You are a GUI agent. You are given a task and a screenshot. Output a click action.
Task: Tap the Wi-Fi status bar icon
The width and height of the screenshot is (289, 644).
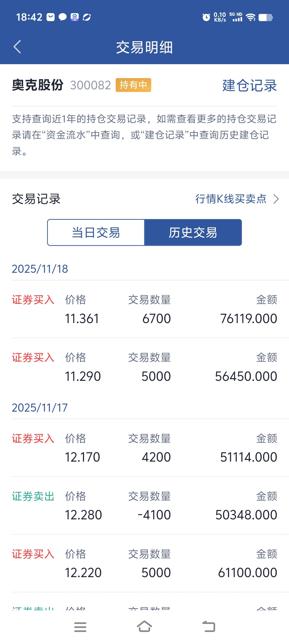coord(251,17)
